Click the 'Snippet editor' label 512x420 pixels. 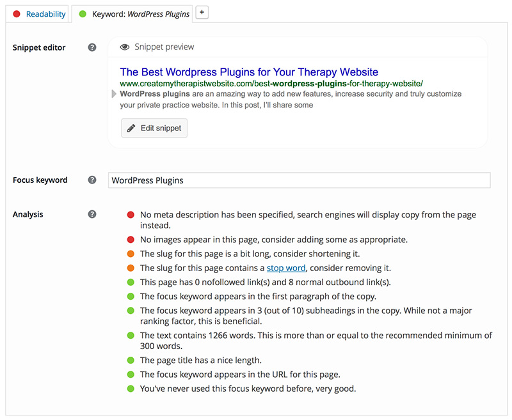(39, 47)
